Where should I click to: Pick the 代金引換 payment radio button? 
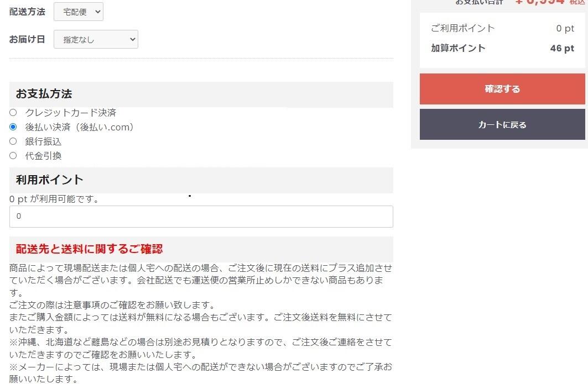coord(13,155)
